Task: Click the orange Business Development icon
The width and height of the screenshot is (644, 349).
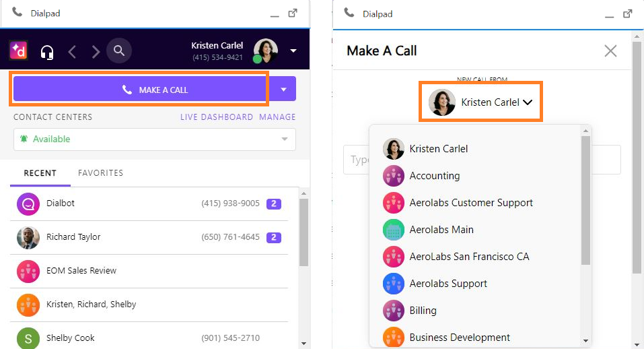Action: pyautogui.click(x=394, y=337)
